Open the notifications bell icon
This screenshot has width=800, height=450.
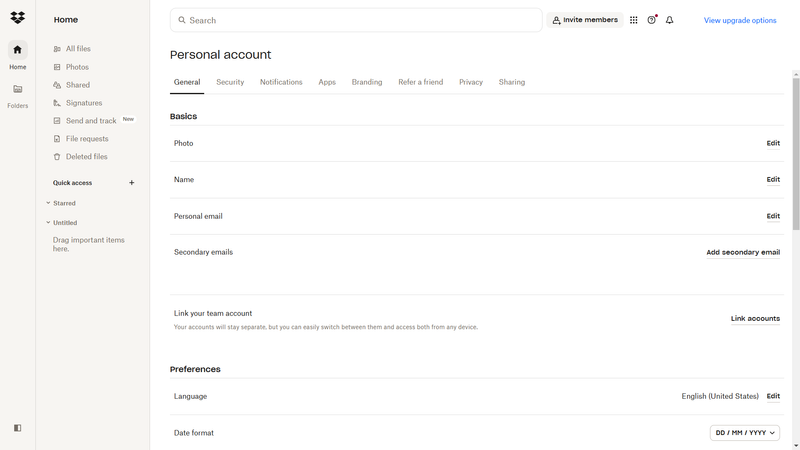tap(669, 20)
